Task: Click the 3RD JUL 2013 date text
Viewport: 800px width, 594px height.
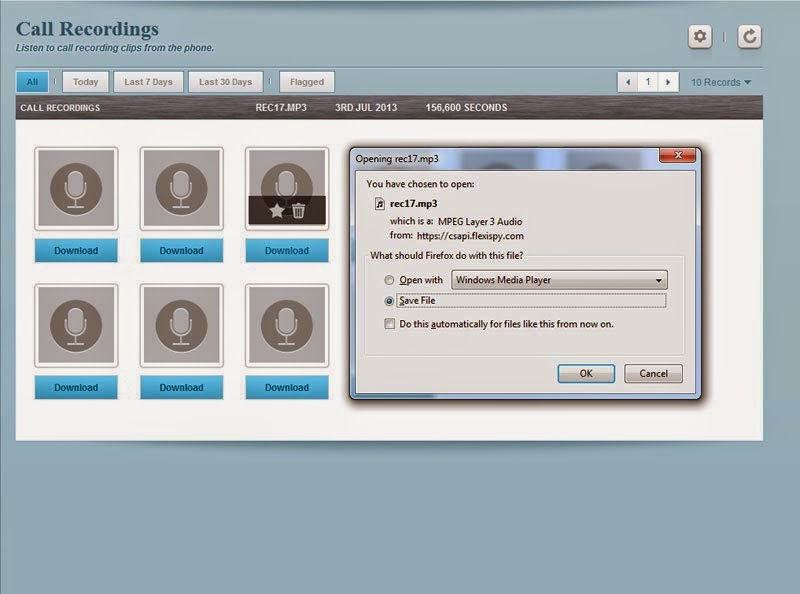Action: 366,108
